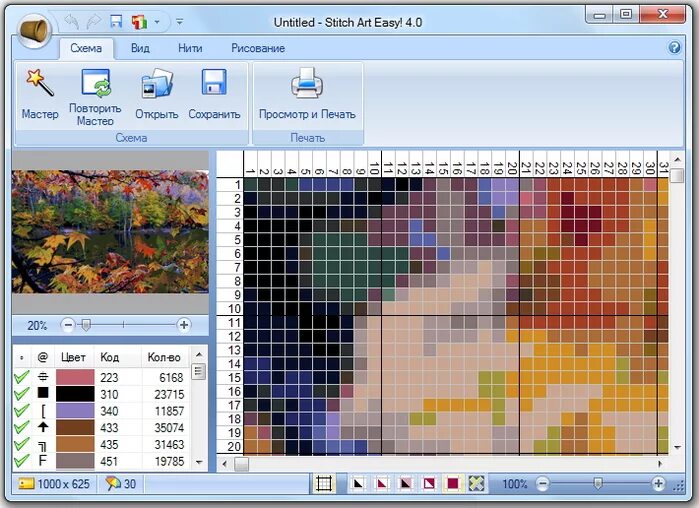Select the purple color swatch of thread 340
This screenshot has height=508, width=699.
[75, 410]
